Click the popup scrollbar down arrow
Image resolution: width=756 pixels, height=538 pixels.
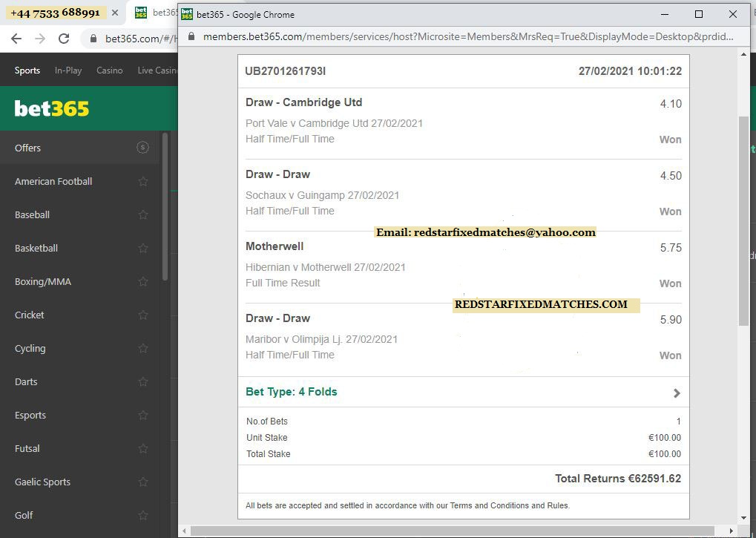click(743, 518)
